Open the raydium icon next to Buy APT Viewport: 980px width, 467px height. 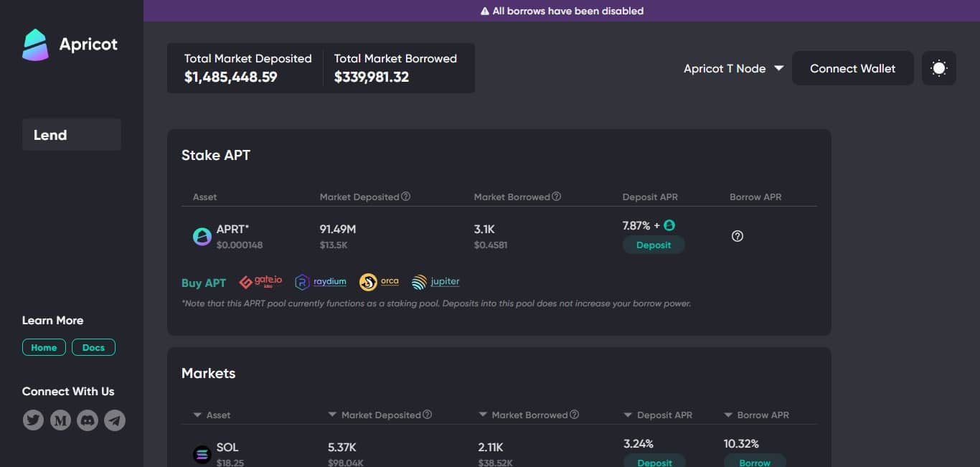(x=302, y=281)
